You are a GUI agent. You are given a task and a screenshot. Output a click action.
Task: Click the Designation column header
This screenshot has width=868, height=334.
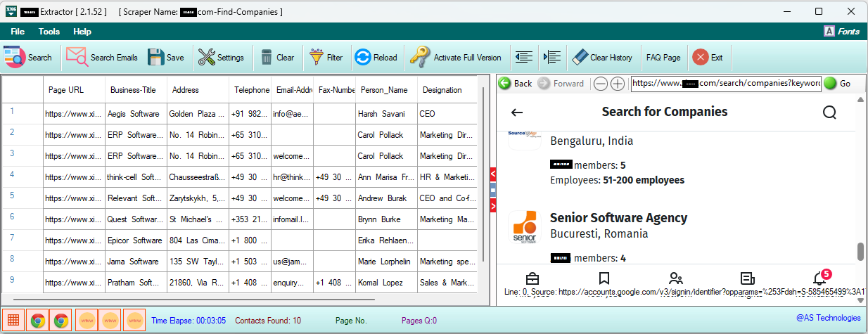(447, 90)
